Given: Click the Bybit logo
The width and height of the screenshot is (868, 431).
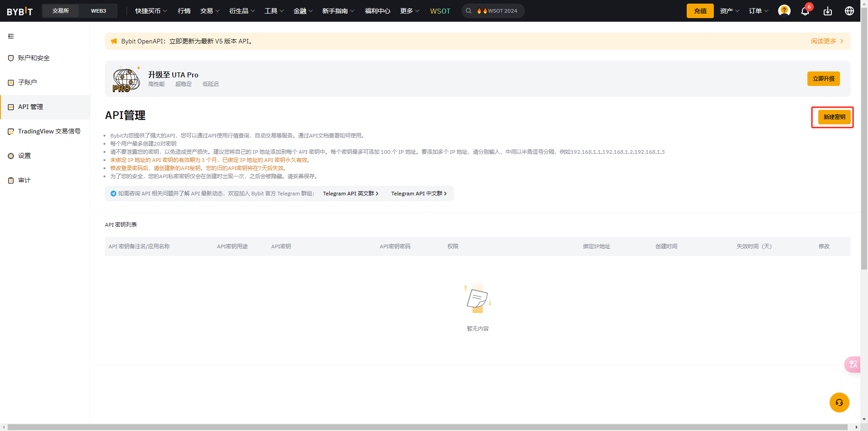Looking at the screenshot, I should point(20,11).
